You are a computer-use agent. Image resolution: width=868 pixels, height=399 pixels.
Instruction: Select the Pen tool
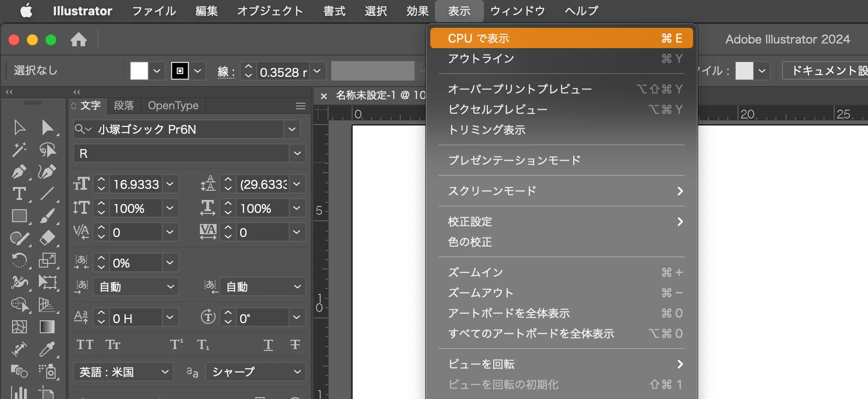[x=19, y=172]
